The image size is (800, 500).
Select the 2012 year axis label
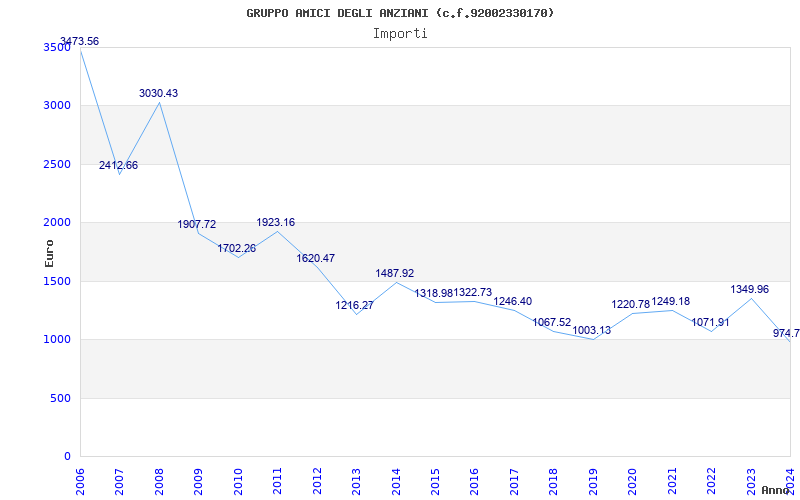pyautogui.click(x=317, y=481)
